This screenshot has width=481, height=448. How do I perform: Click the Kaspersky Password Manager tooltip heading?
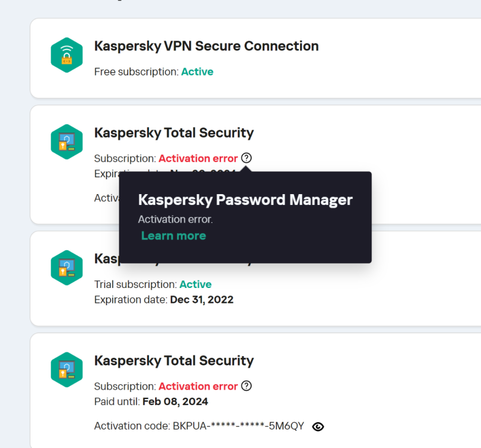click(x=245, y=200)
